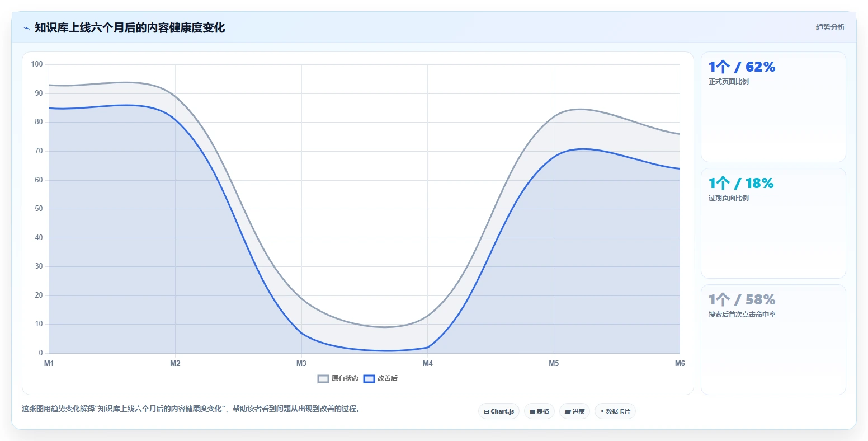This screenshot has width=868, height=441.
Task: Click the blue 改善后 legend swatch
Action: click(369, 379)
